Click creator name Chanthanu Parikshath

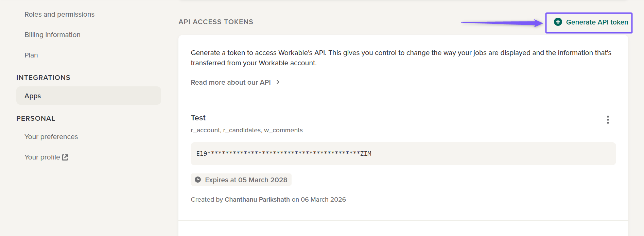(257, 200)
